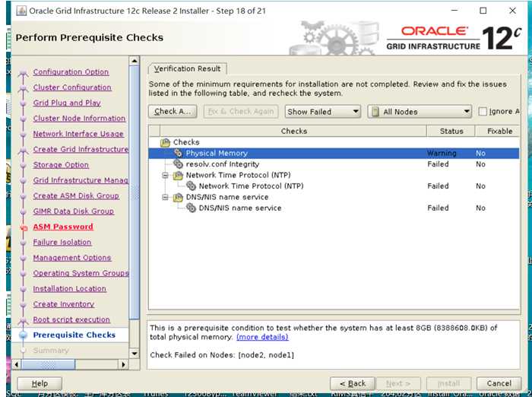The height and width of the screenshot is (397, 532).
Task: Collapse the Network Time Protocol (NTP) group
Action: (x=165, y=175)
